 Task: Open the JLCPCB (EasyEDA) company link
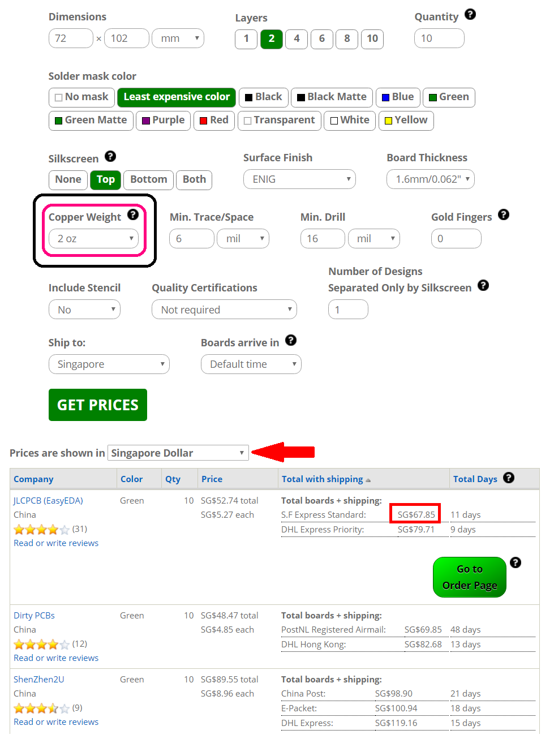click(48, 501)
